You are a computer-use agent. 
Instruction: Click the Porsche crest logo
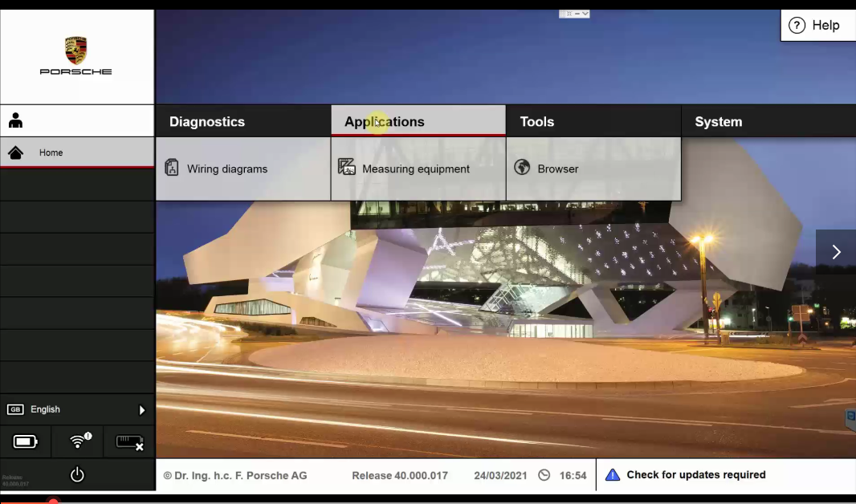(76, 50)
